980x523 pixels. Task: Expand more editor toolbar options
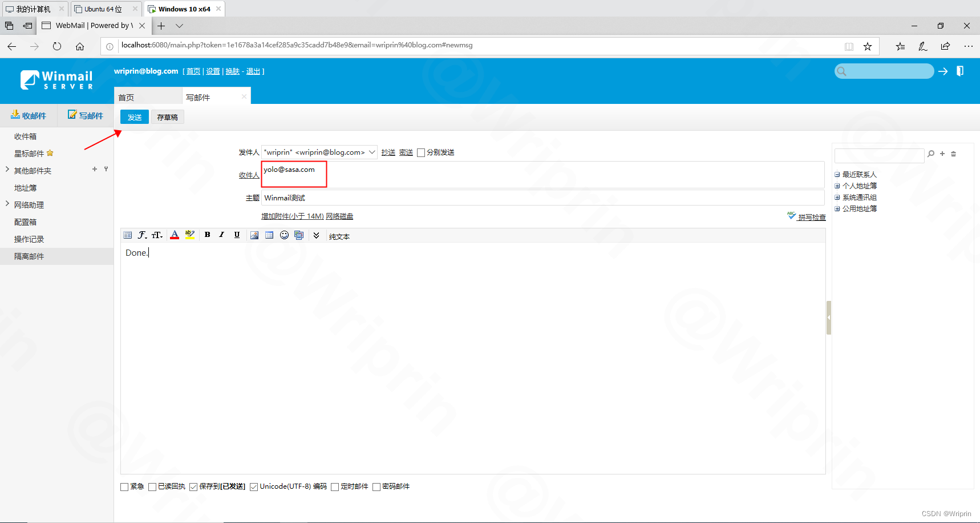point(317,235)
